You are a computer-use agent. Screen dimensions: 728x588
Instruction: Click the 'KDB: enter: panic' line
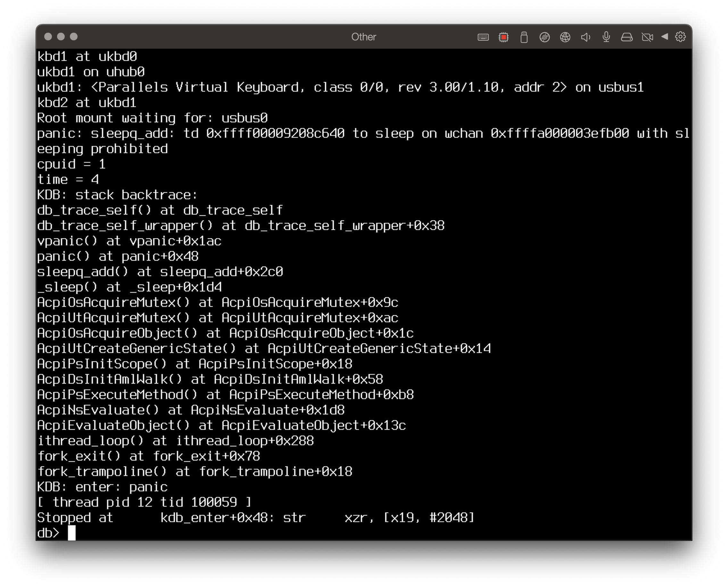102,487
